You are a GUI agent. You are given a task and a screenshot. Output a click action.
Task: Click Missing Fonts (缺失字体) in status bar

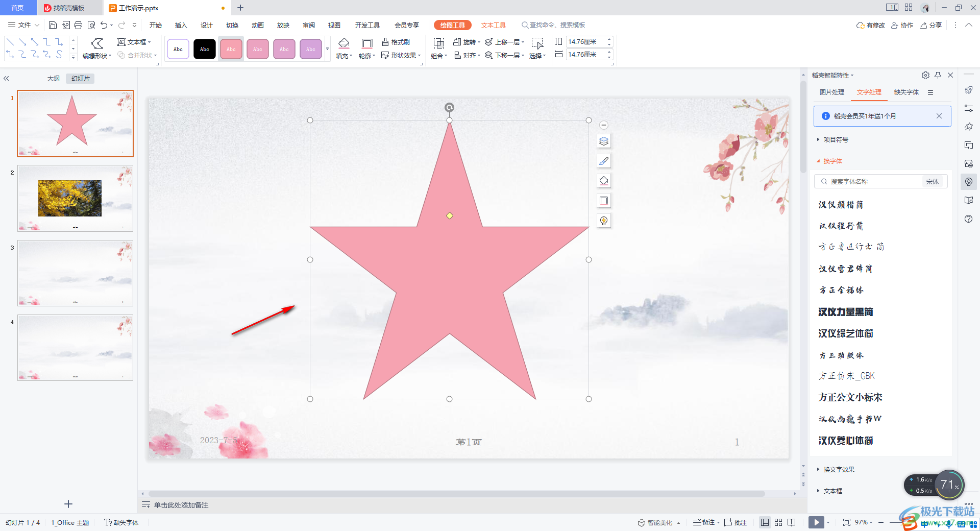click(x=121, y=522)
